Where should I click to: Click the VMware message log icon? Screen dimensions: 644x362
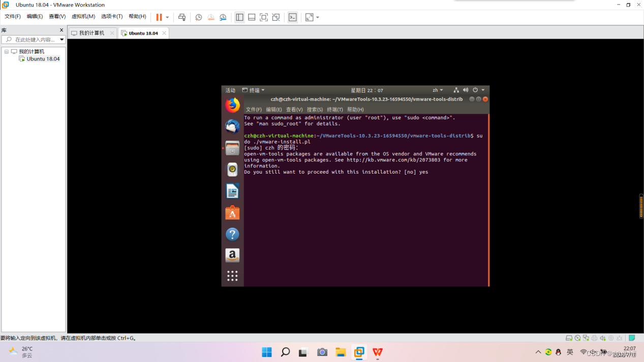[x=632, y=338]
